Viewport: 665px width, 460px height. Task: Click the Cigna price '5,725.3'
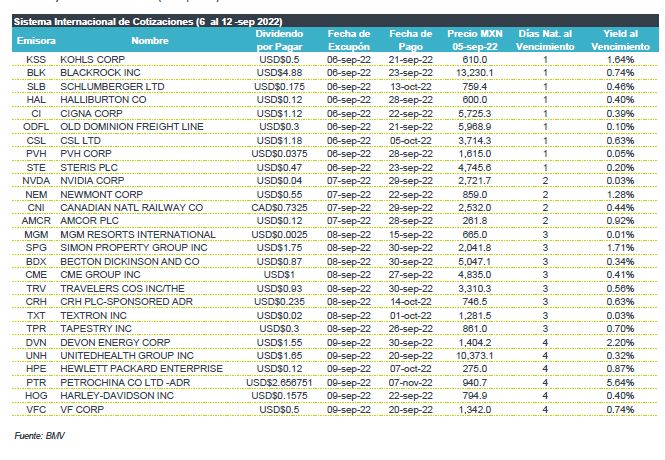pyautogui.click(x=475, y=114)
